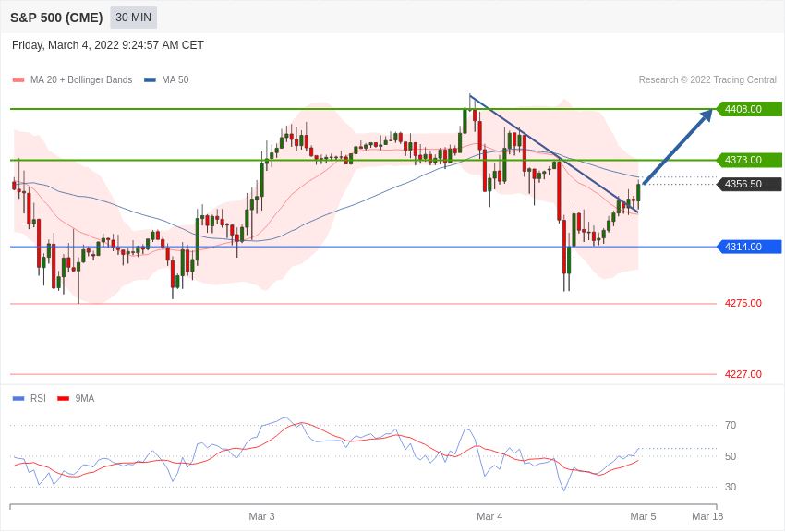Click the red 4227.00 support value
Image resolution: width=785 pixels, height=532 pixels.
[x=743, y=374]
